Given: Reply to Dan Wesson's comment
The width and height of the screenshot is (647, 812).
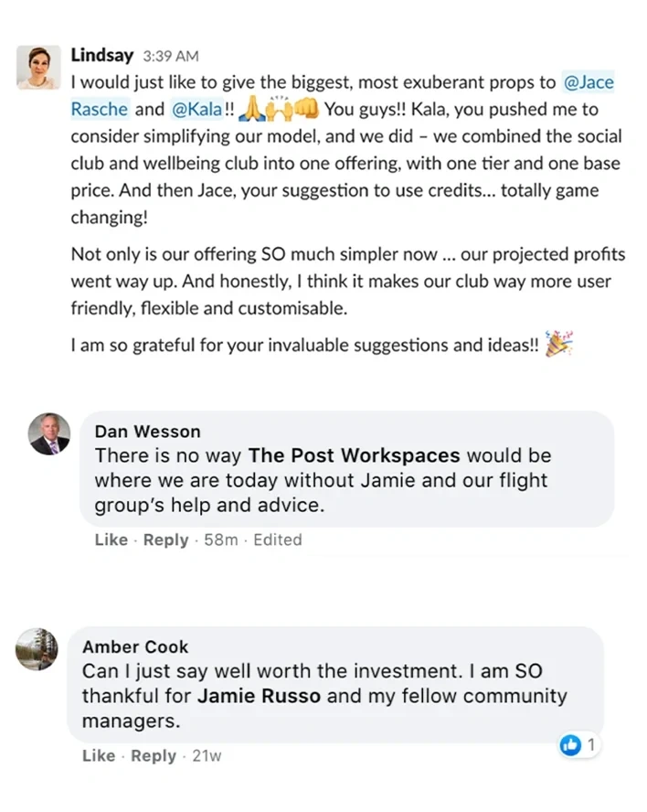Looking at the screenshot, I should point(165,540).
